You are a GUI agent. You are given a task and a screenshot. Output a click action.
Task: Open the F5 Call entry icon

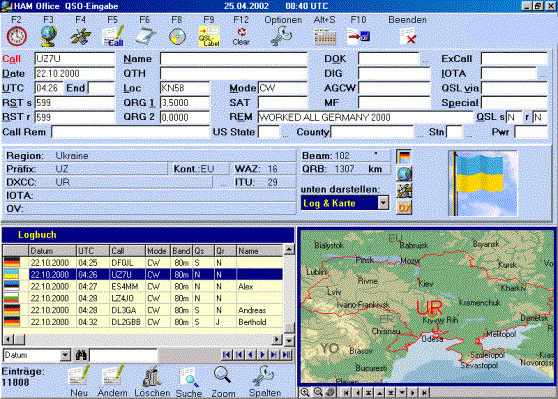(112, 36)
